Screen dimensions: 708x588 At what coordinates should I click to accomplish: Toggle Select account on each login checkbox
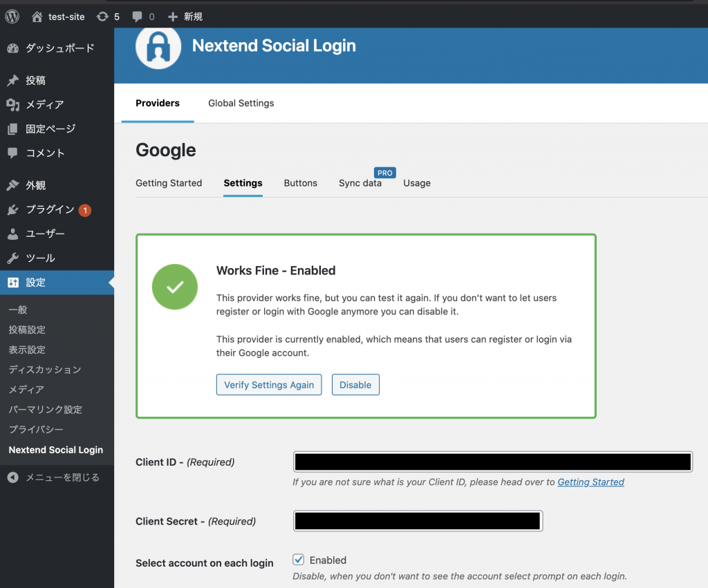(299, 560)
